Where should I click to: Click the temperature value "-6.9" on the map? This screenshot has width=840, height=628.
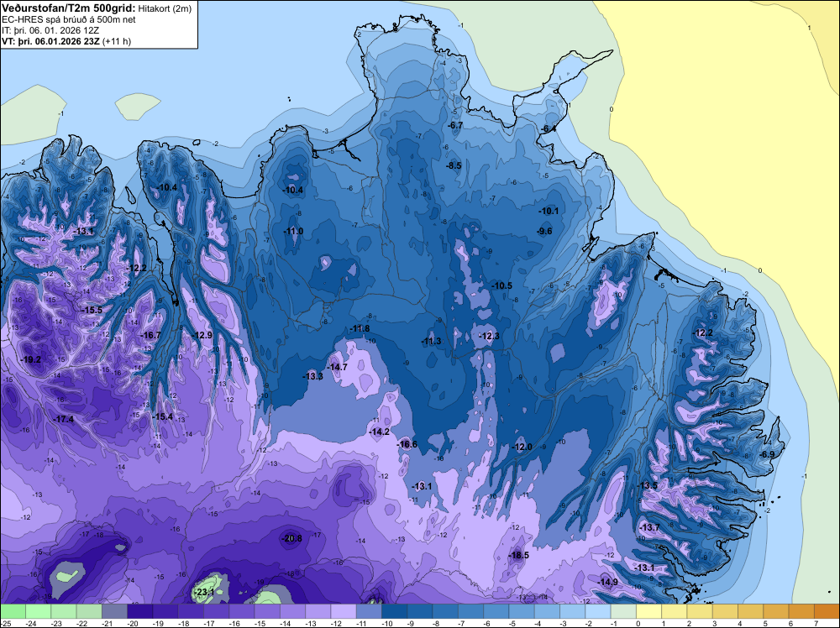pos(767,454)
